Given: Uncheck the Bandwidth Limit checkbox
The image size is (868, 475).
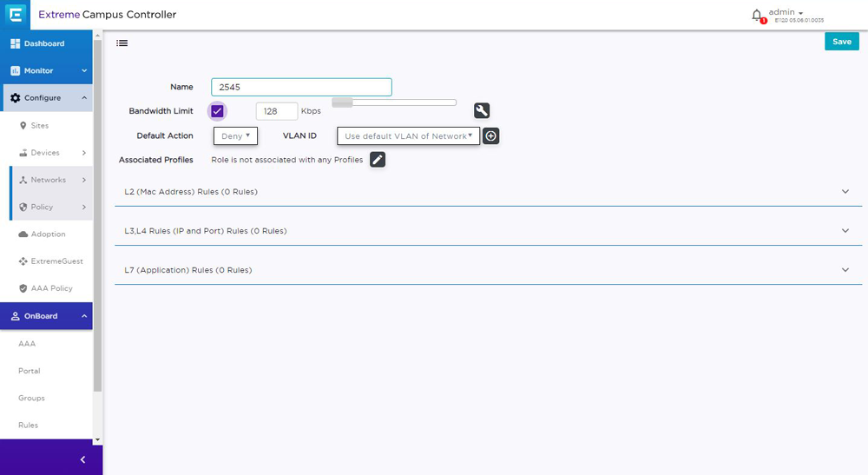Looking at the screenshot, I should tap(217, 111).
